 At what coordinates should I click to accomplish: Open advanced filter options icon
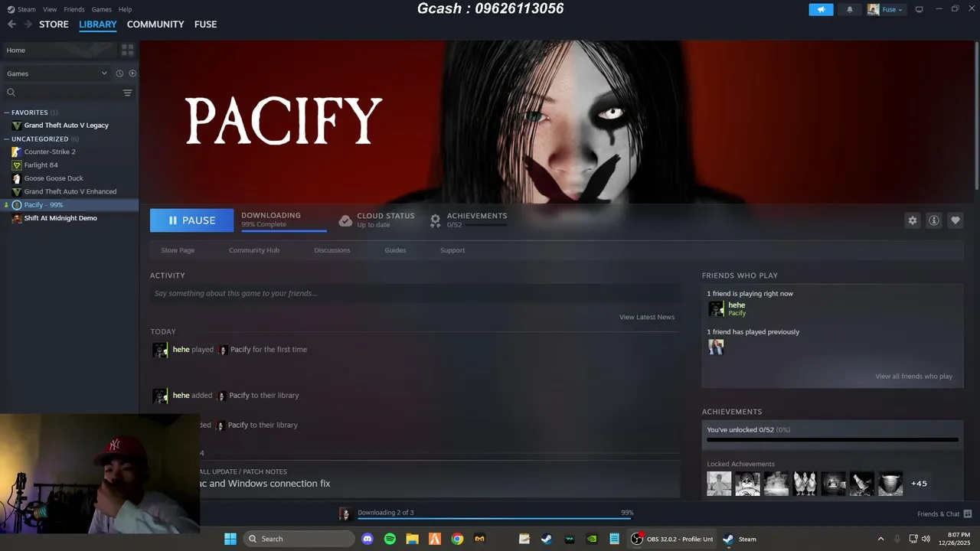click(128, 93)
